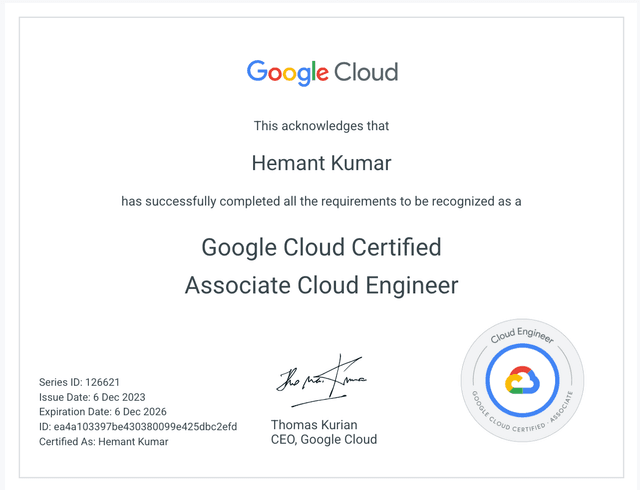This screenshot has height=490, width=640.
Task: Click the Cloud Engineer certification badge
Action: coord(522,380)
